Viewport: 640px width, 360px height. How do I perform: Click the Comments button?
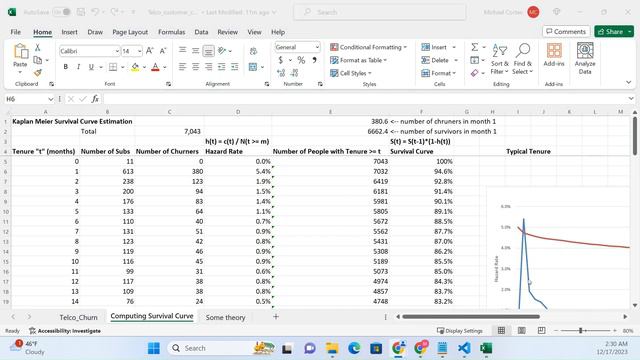(x=566, y=31)
